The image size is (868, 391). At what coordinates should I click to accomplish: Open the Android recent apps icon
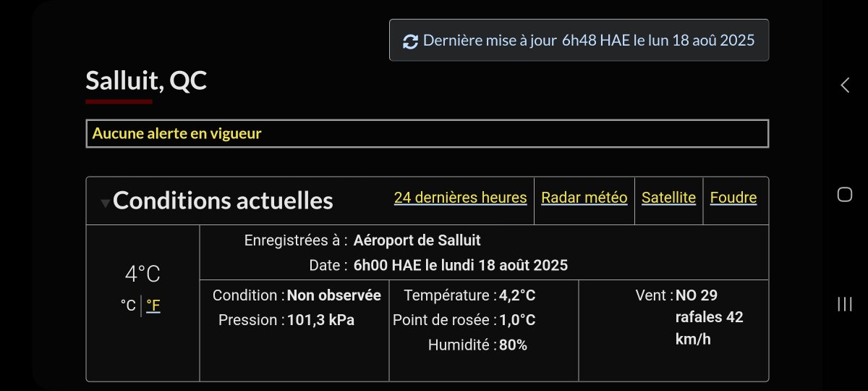pyautogui.click(x=844, y=303)
